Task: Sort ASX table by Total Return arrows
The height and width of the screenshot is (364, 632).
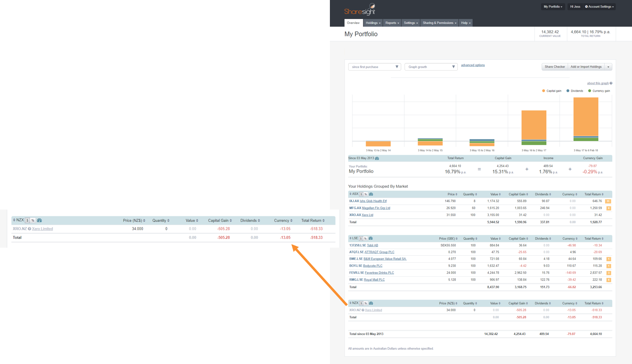Action: [603, 195]
